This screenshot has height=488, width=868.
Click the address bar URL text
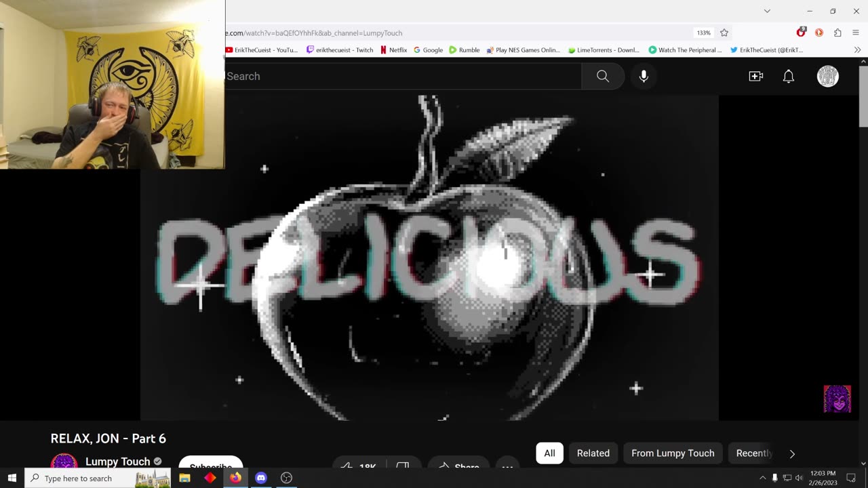(x=315, y=33)
